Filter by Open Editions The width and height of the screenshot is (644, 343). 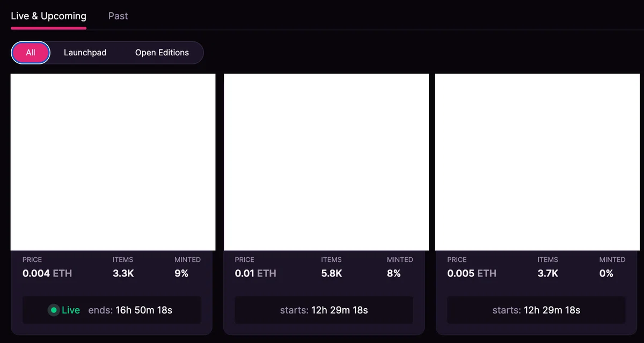[x=162, y=53]
